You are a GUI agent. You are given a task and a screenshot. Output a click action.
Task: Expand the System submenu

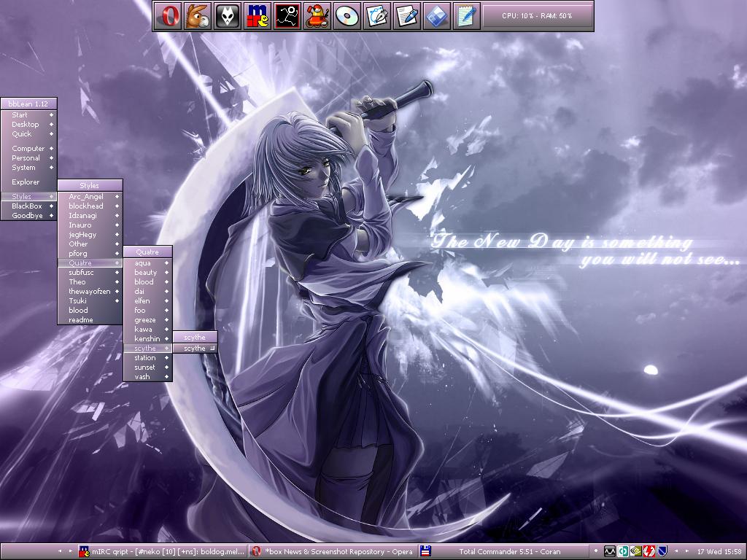click(x=28, y=168)
